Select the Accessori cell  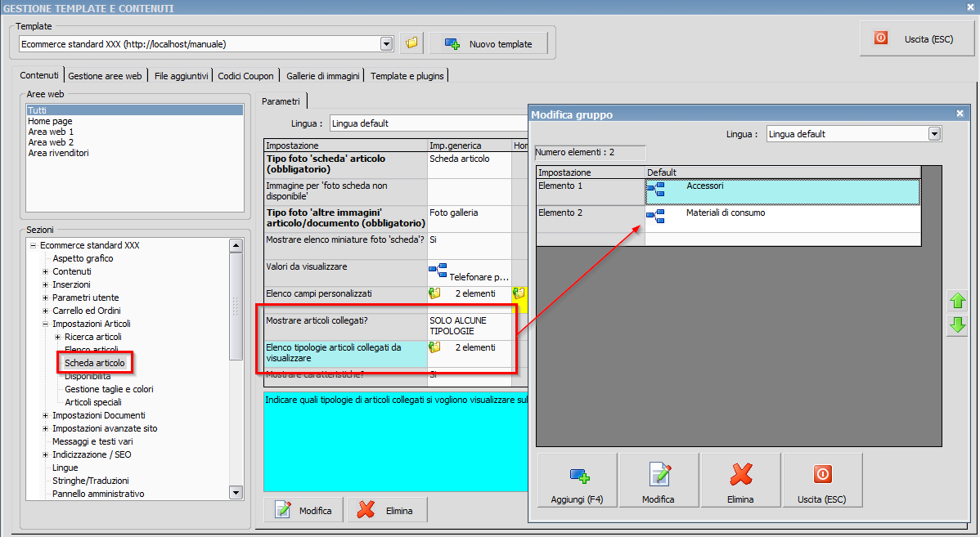click(x=783, y=192)
